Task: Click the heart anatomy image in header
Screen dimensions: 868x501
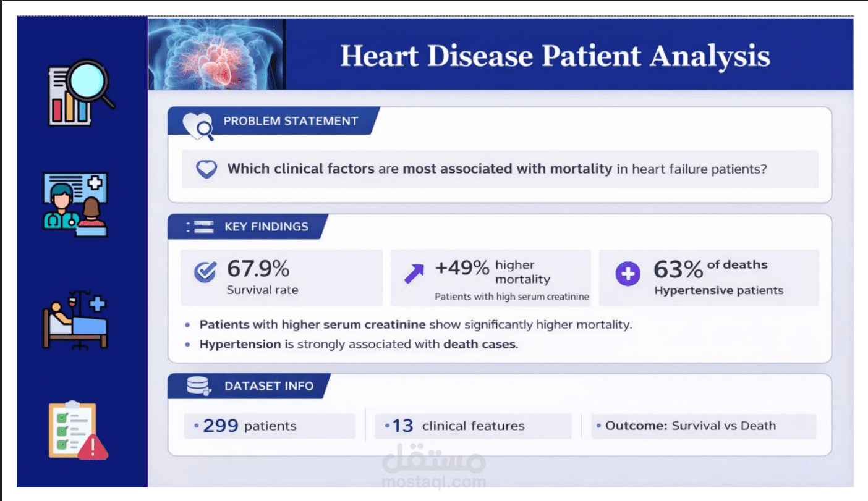Action: 216,54
